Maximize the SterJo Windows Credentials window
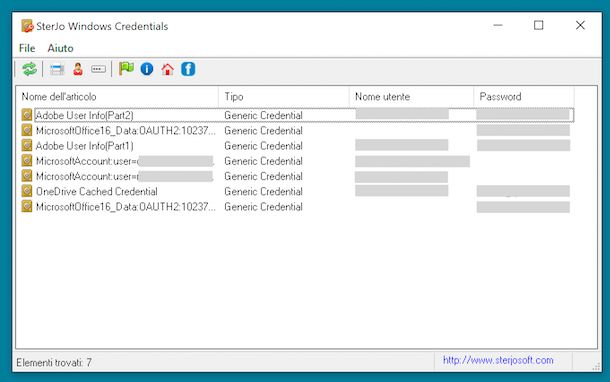610x382 pixels. 538,25
